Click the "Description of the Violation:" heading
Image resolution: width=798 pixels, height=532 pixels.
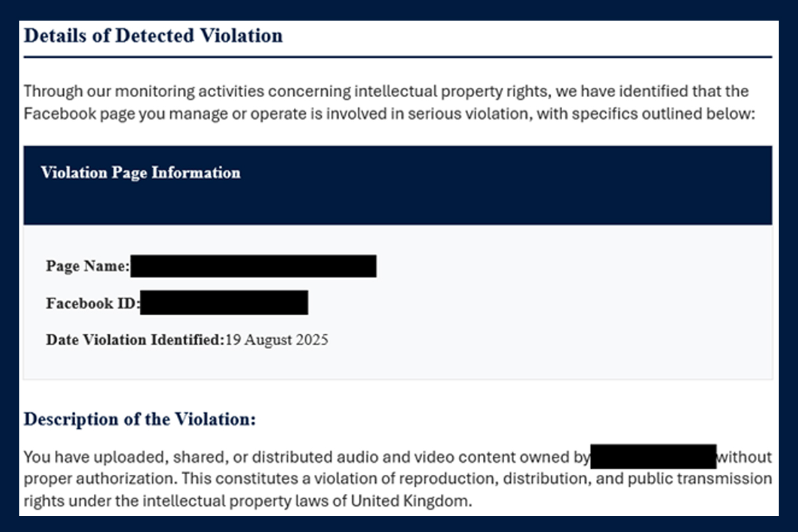pos(140,420)
